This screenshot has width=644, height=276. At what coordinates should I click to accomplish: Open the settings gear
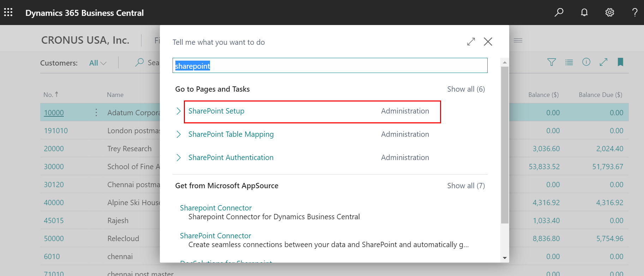(x=610, y=12)
